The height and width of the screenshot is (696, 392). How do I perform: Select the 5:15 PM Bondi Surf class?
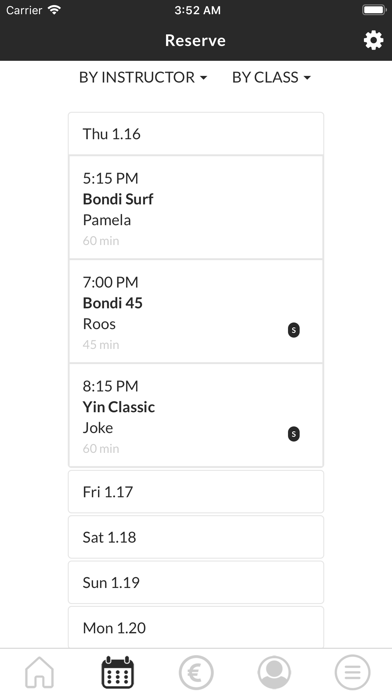196,207
